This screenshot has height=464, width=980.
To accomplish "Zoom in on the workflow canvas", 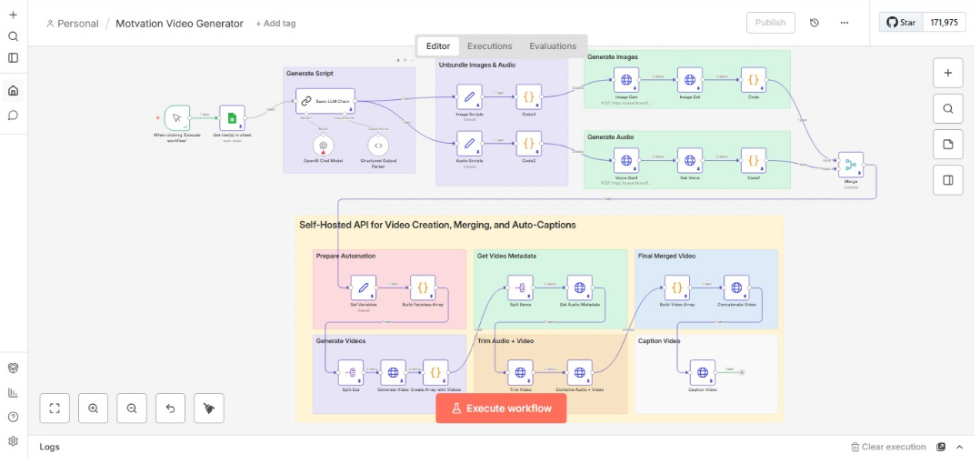I will 94,409.
